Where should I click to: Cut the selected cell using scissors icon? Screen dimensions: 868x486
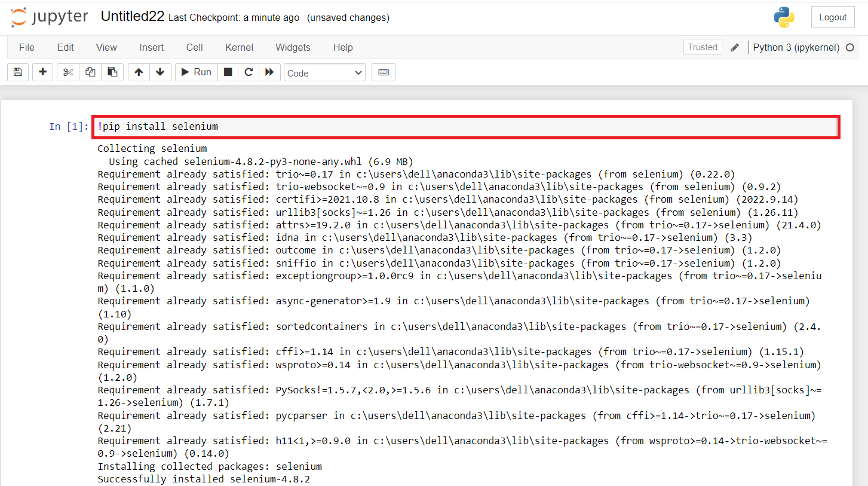[68, 72]
